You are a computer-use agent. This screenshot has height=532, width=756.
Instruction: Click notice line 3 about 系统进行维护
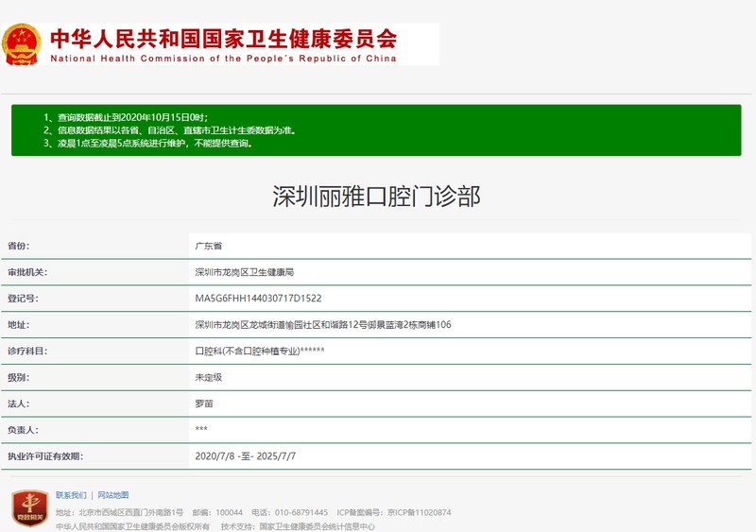148,144
